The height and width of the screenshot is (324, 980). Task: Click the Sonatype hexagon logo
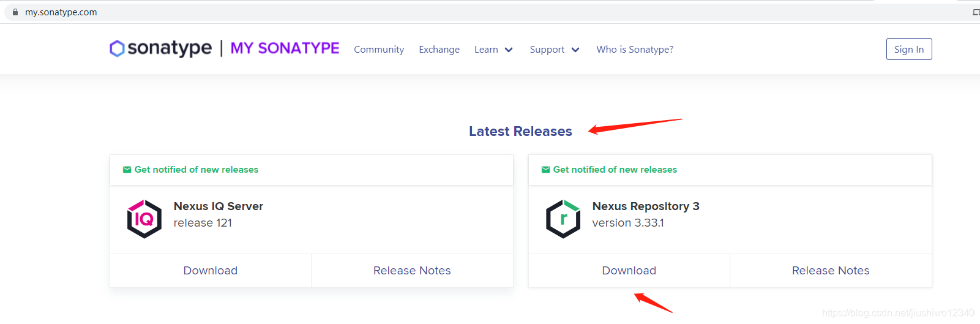coord(117,48)
